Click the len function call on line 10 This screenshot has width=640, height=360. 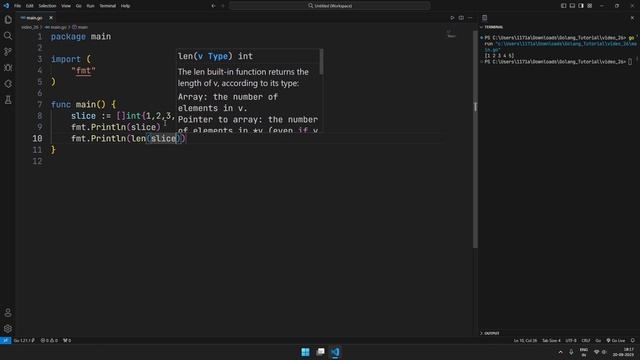[x=139, y=139]
